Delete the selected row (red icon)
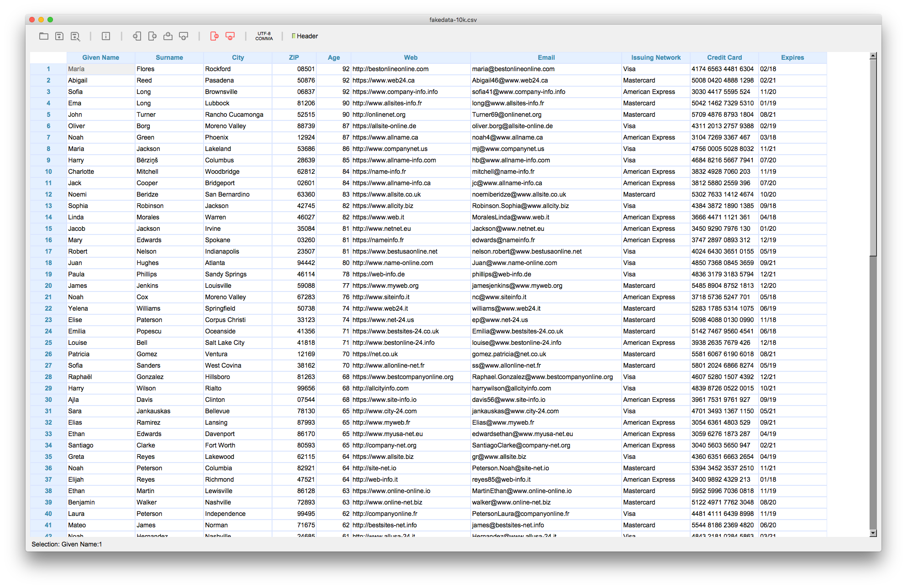 [x=230, y=36]
